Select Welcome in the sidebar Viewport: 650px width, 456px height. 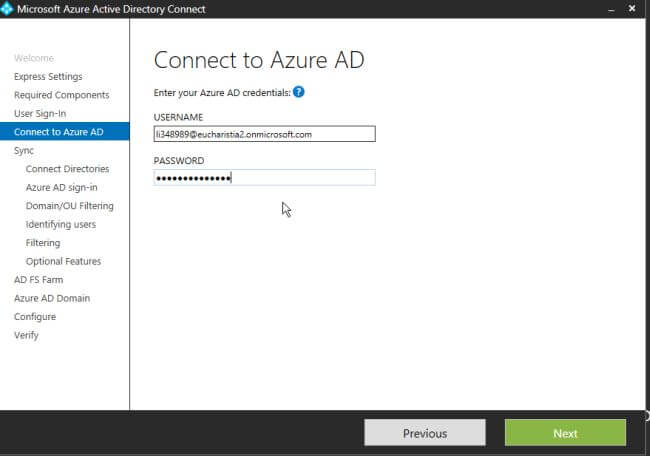click(x=34, y=58)
